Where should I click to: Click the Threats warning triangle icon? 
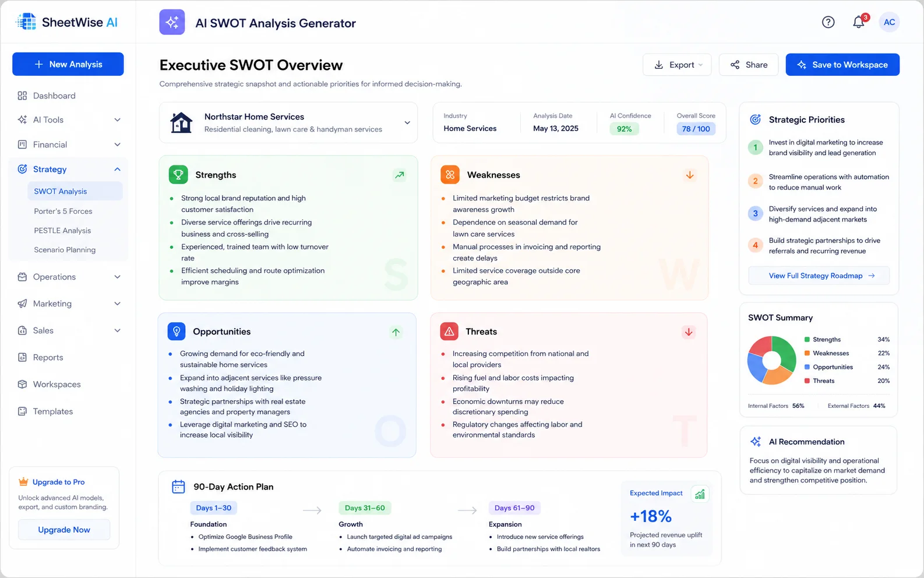tap(449, 331)
